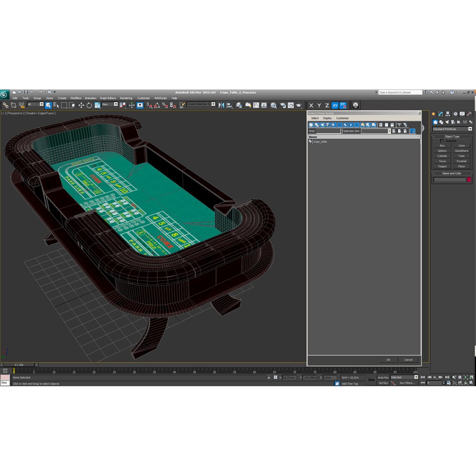Open the Quick Access toolbar customize arrow
Screen dimensions: 476x476
point(55,92)
